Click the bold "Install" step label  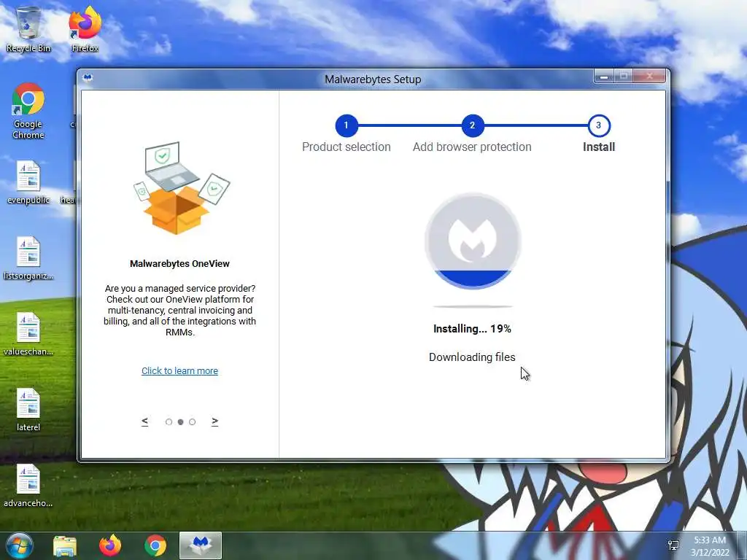click(x=599, y=147)
